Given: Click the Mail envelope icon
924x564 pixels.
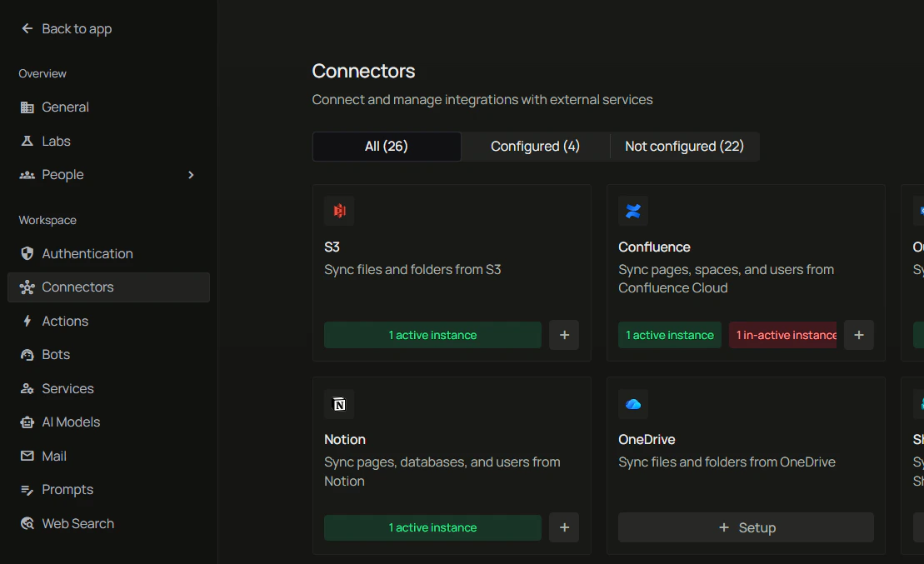Looking at the screenshot, I should (x=27, y=456).
